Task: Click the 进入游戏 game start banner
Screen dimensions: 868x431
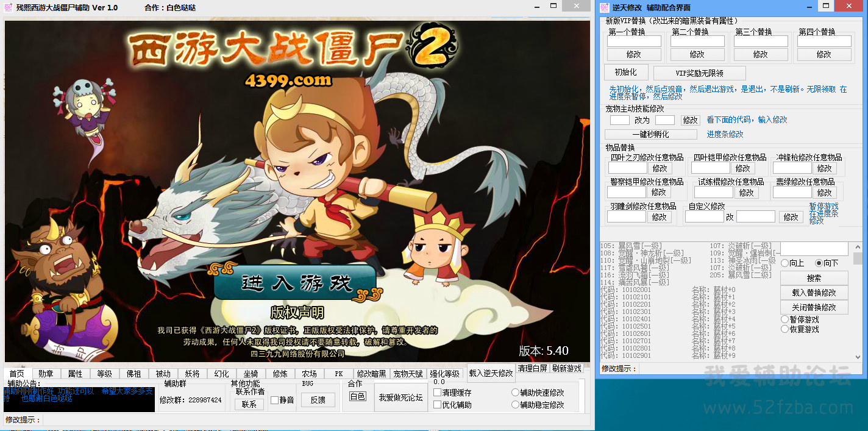Action: pos(297,283)
